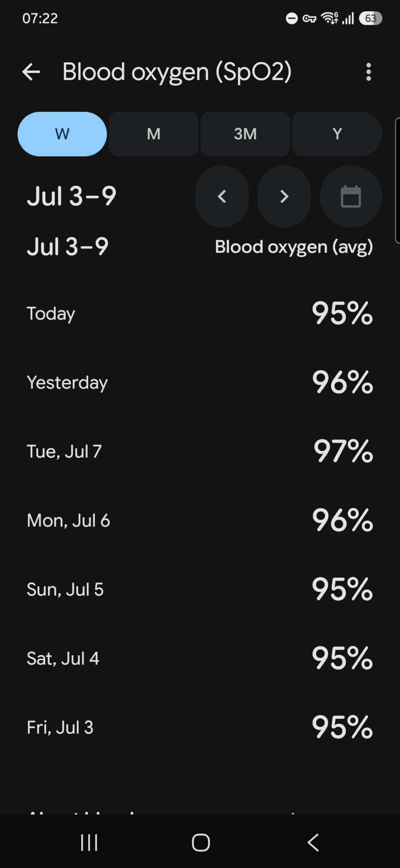Viewport: 400px width, 868px height.
Task: Open the Today 95% entry
Action: [x=200, y=313]
